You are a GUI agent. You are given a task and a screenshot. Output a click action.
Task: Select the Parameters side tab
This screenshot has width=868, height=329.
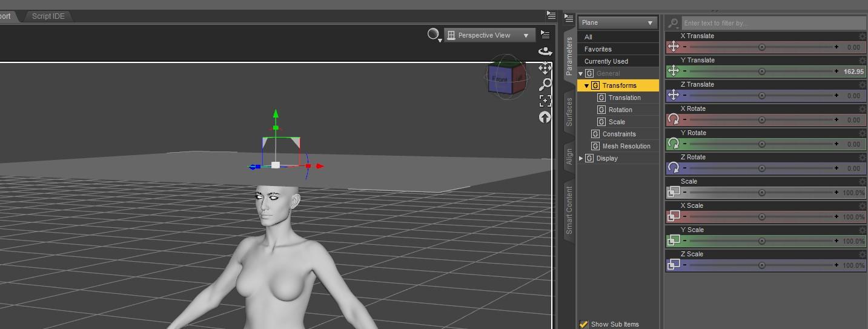point(569,56)
